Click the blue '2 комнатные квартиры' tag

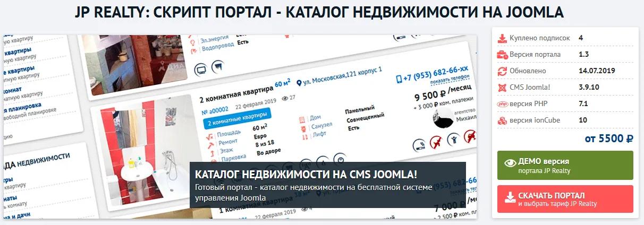tap(237, 123)
